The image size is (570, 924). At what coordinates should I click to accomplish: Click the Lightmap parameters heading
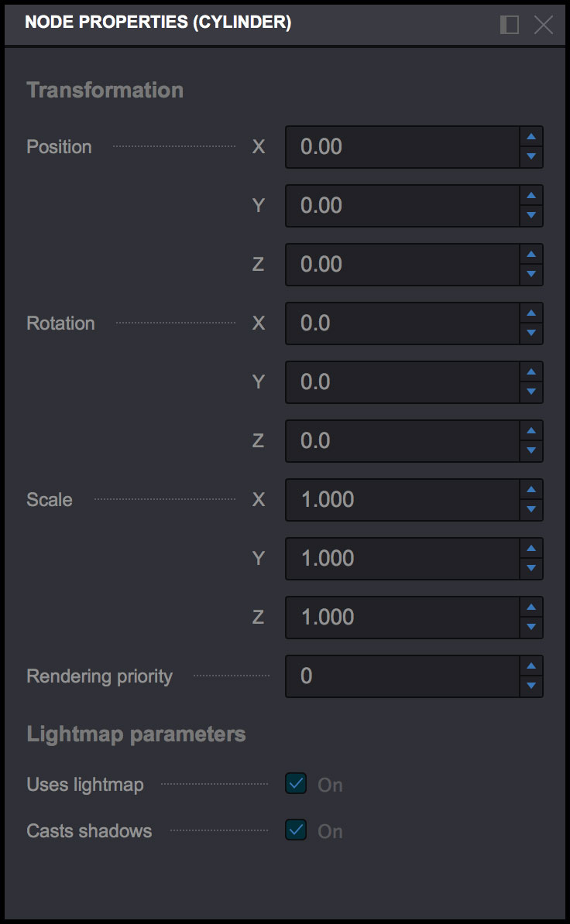[136, 734]
